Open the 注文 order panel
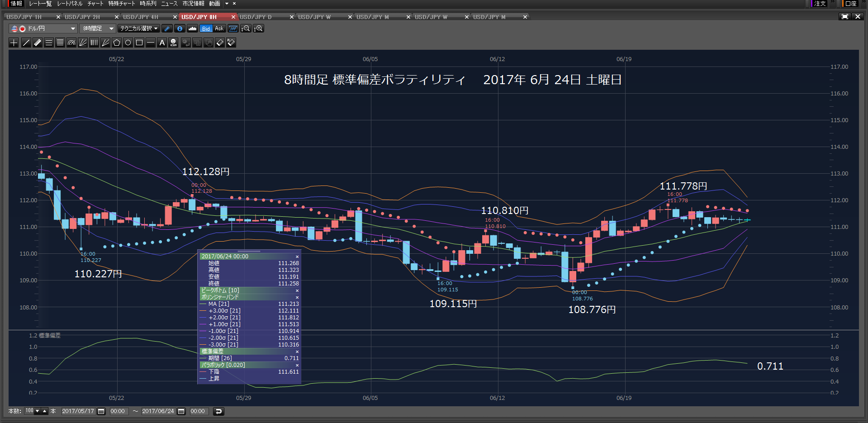Viewport: 868px width, 423px height. coord(820,4)
